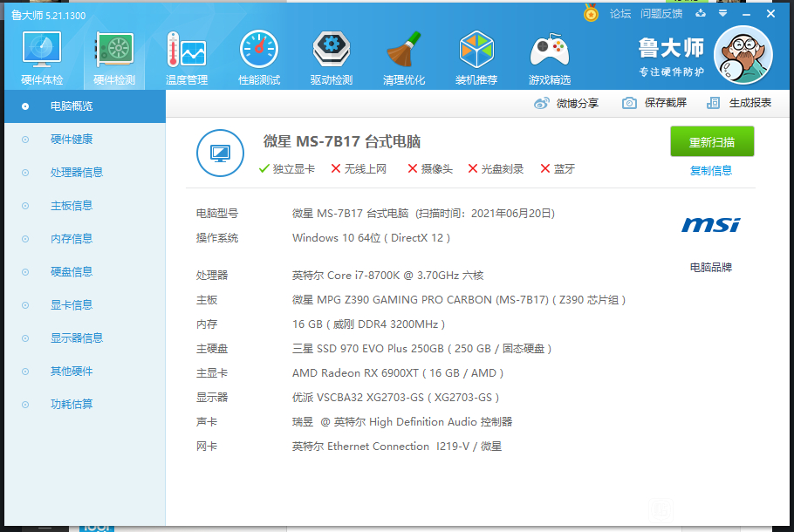Click the 三星 SSD 970 EVO Plus value
Screen dimensions: 794x532
click(x=421, y=349)
